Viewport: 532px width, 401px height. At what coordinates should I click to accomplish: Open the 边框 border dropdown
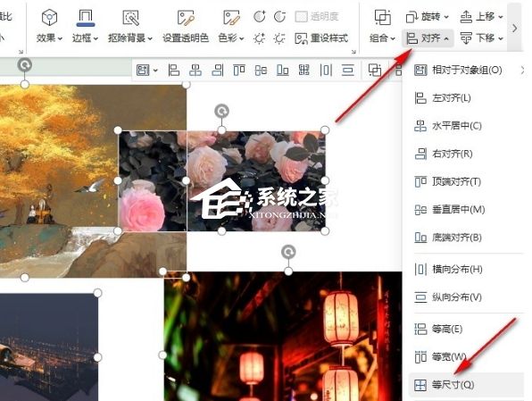[x=85, y=27]
